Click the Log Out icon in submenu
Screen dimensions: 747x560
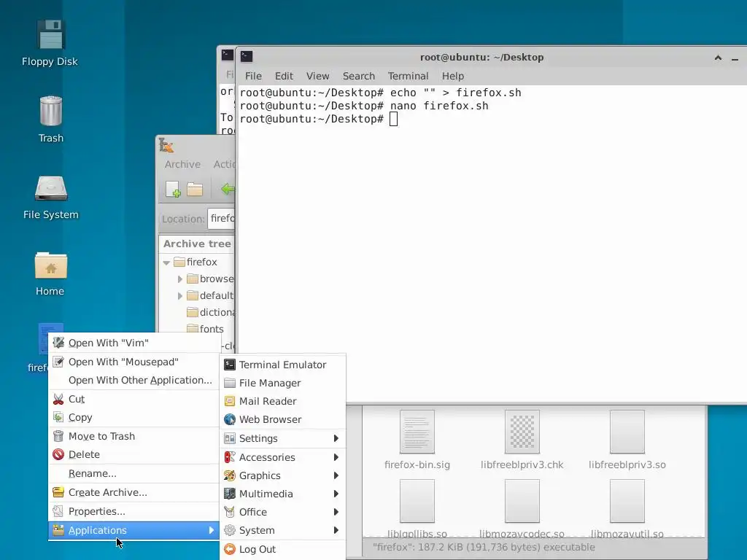point(230,549)
